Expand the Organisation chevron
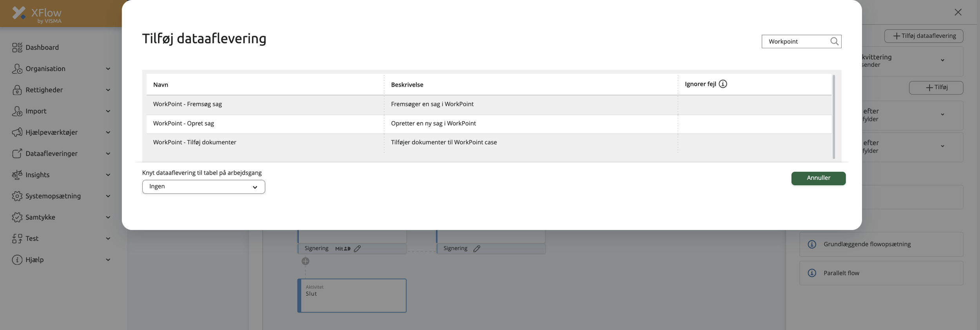The height and width of the screenshot is (330, 980). [x=108, y=69]
